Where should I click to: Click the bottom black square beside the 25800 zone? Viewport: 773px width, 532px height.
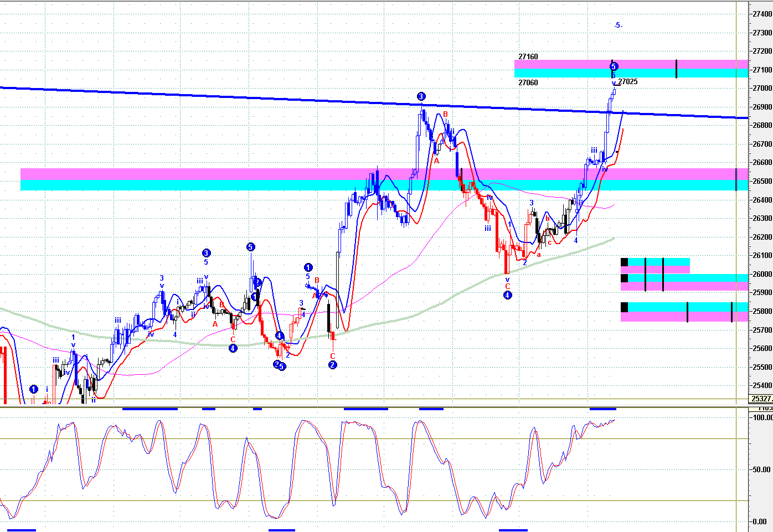point(625,307)
